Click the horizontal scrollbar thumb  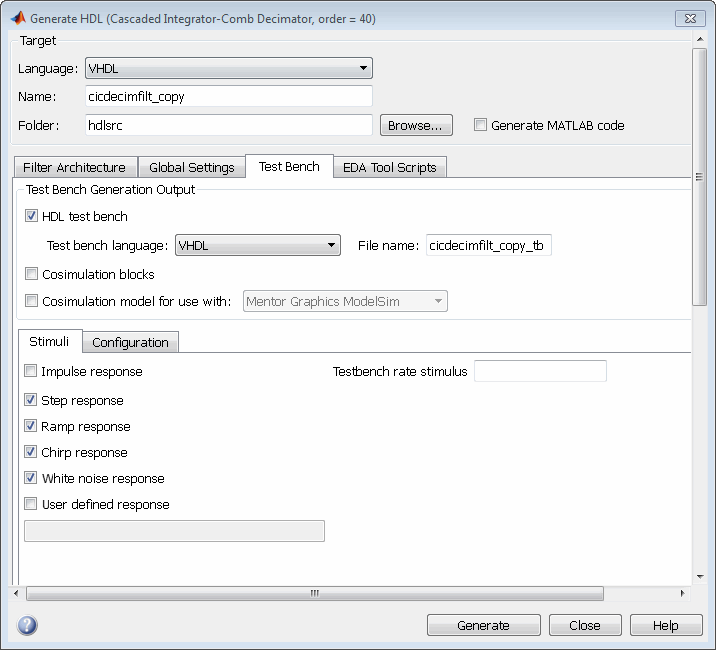click(315, 593)
